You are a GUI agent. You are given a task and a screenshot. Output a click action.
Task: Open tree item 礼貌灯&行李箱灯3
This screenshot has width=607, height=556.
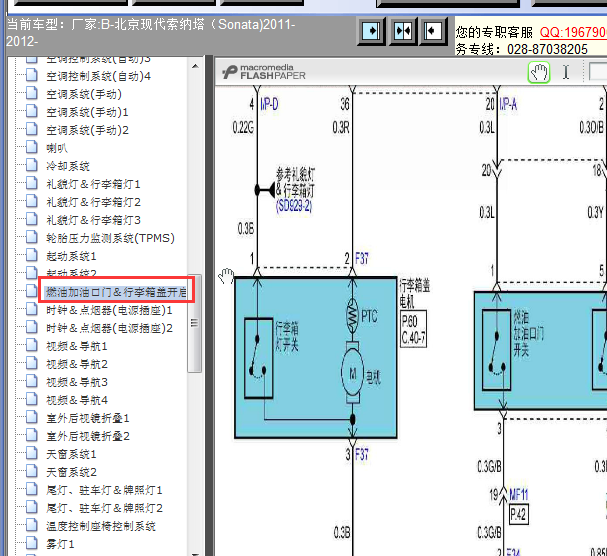click(93, 220)
